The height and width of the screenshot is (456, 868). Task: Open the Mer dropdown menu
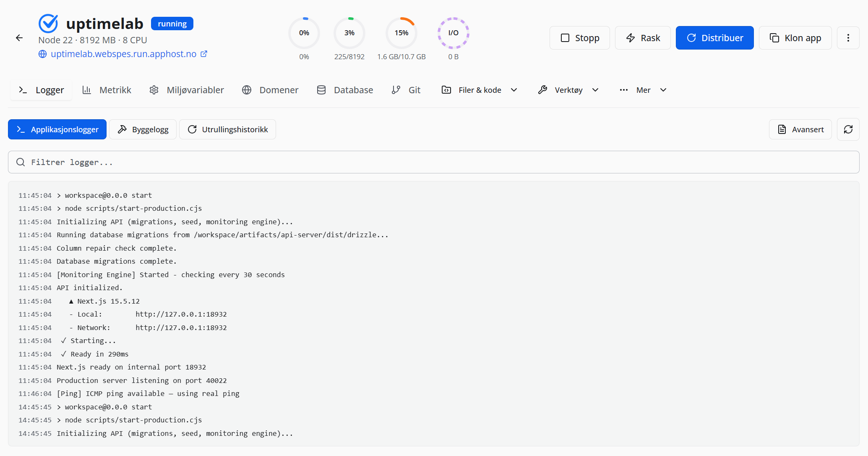point(643,90)
